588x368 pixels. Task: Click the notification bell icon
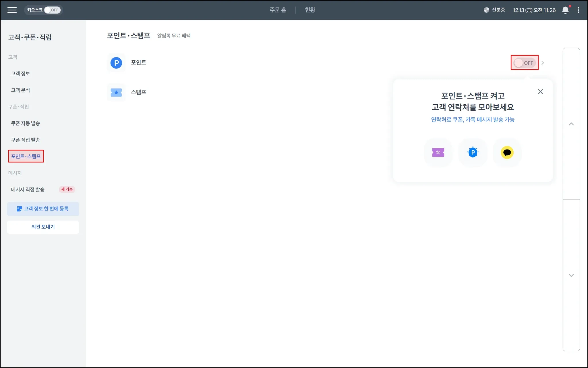[565, 10]
